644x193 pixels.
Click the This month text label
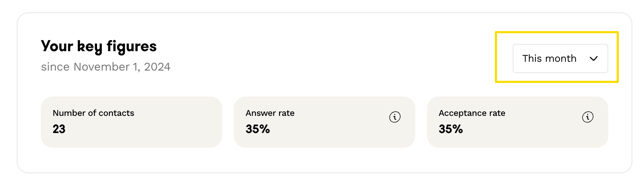click(549, 58)
